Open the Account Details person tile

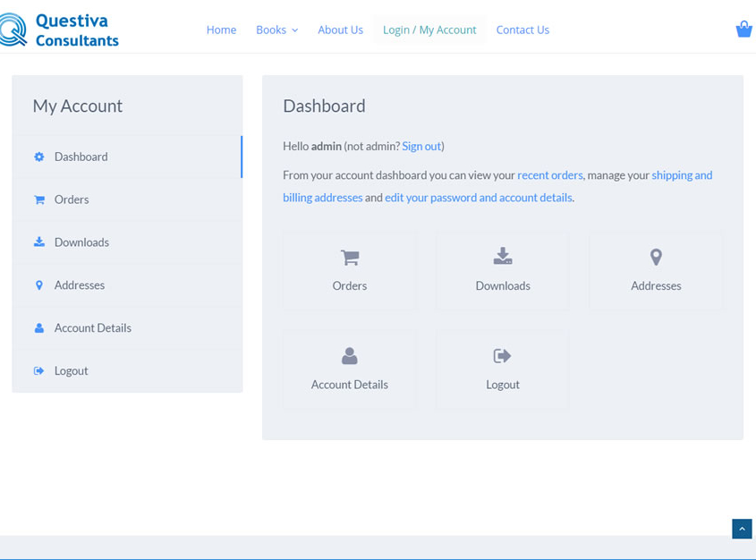pos(350,369)
